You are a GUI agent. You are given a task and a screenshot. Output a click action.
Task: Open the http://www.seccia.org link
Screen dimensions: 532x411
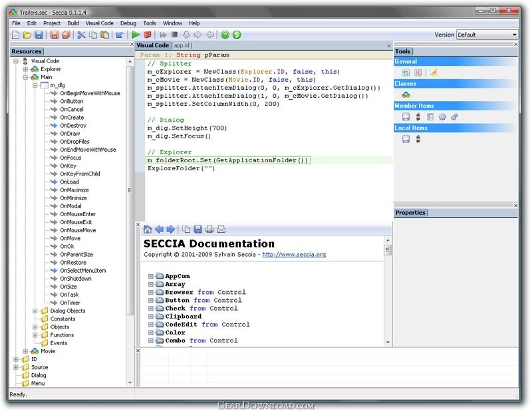(x=294, y=255)
